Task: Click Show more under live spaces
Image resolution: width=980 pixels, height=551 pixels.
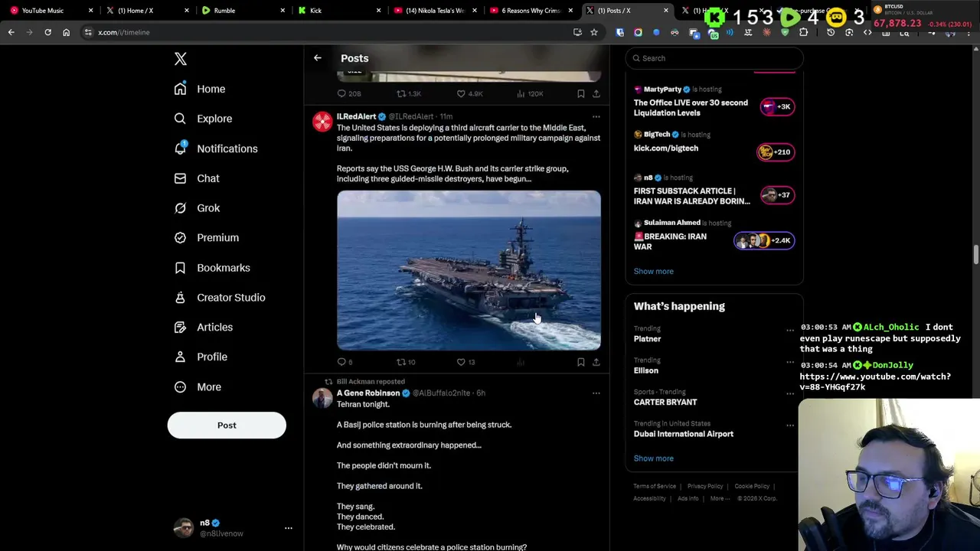Action: coord(653,271)
